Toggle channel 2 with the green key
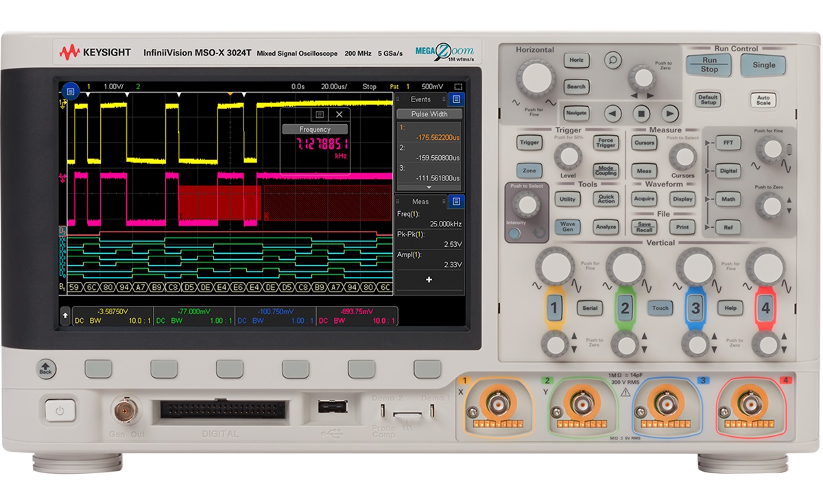823x504 pixels. [625, 308]
